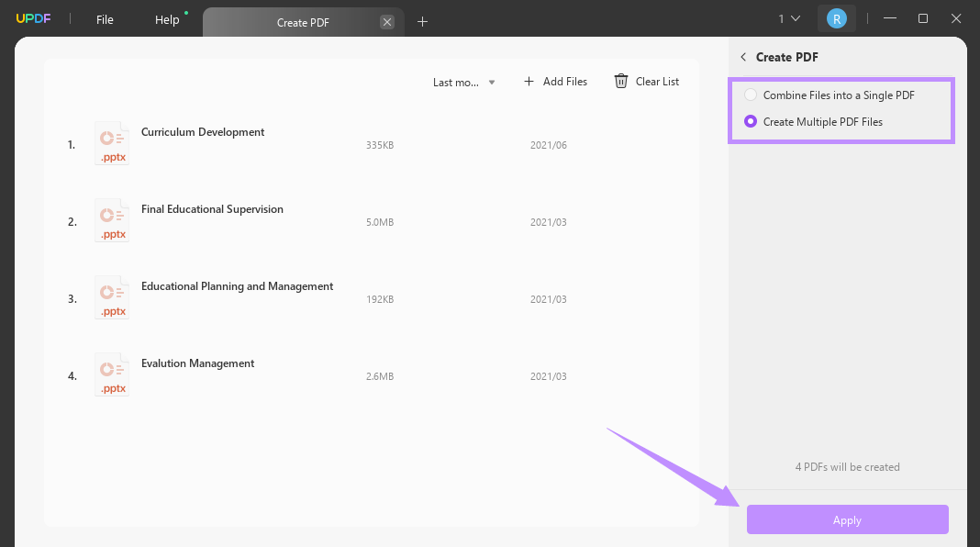The image size is (980, 547).
Task: Close the Create PDF tab
Action: (x=387, y=22)
